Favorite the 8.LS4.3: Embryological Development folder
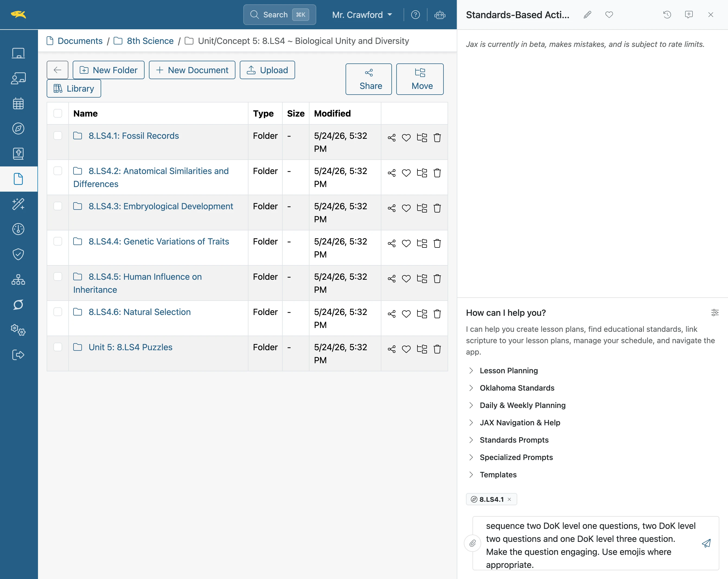728x579 pixels. click(406, 208)
